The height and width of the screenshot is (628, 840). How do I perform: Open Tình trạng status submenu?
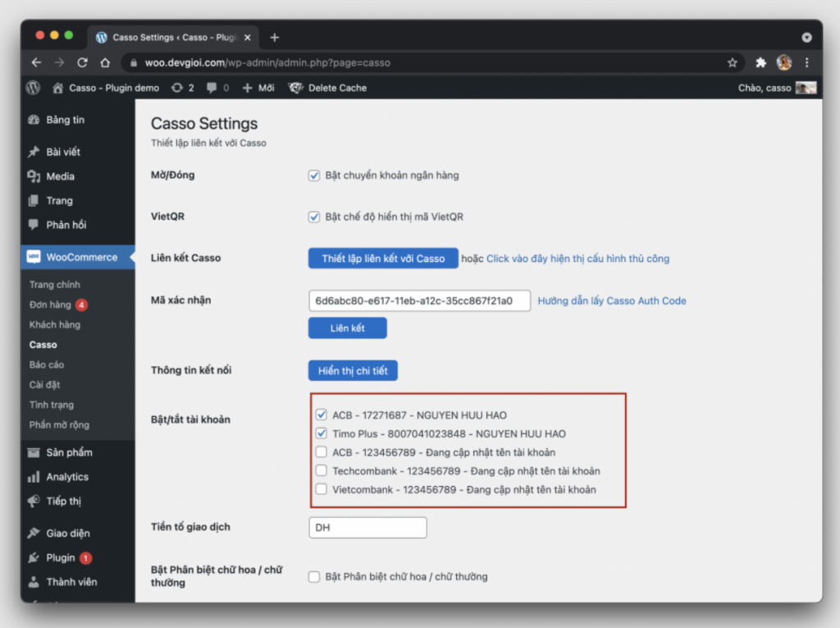click(52, 405)
